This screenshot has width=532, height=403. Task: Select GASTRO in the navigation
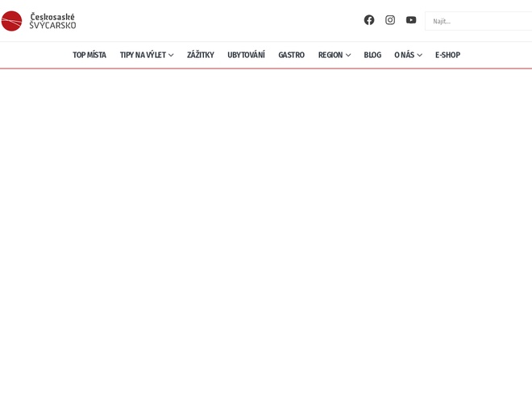(x=291, y=55)
